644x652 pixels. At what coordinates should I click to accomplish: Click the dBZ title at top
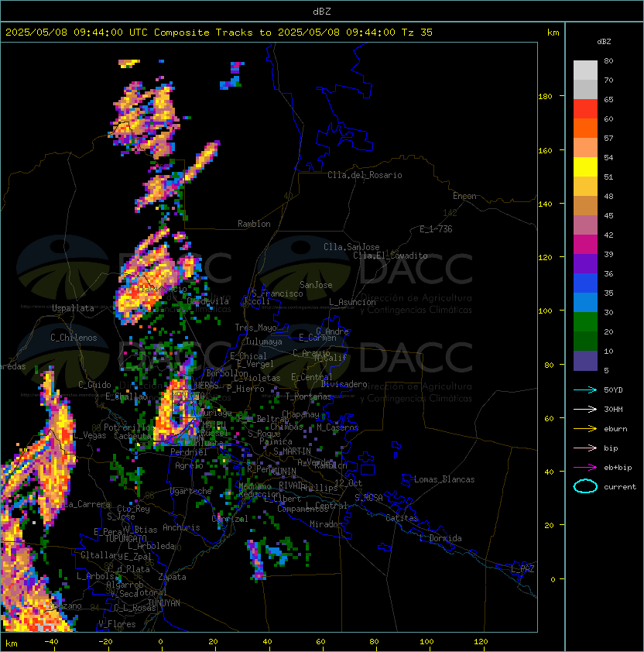tap(322, 11)
